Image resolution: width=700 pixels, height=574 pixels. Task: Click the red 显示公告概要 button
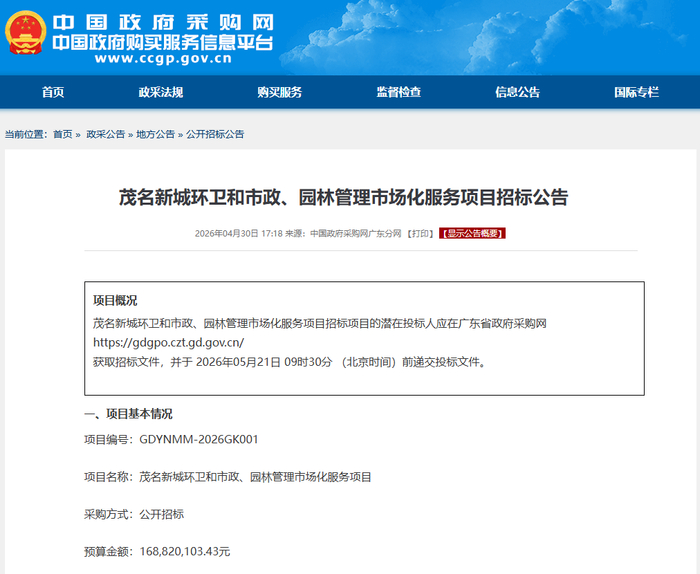coord(472,233)
